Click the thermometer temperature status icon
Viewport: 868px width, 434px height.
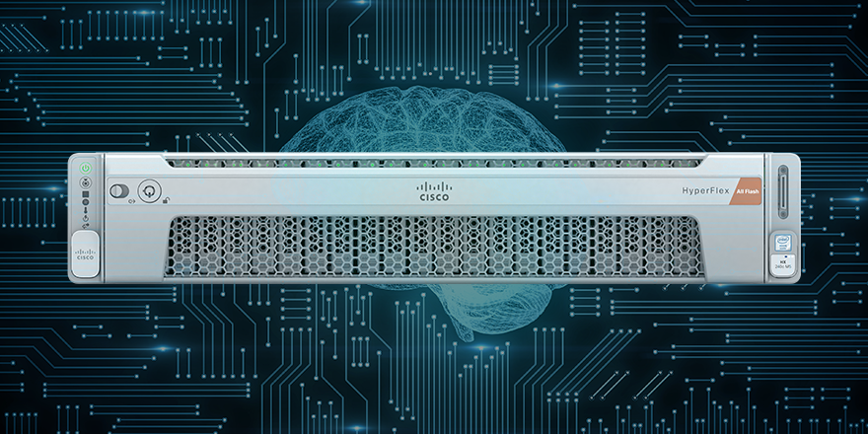(85, 211)
